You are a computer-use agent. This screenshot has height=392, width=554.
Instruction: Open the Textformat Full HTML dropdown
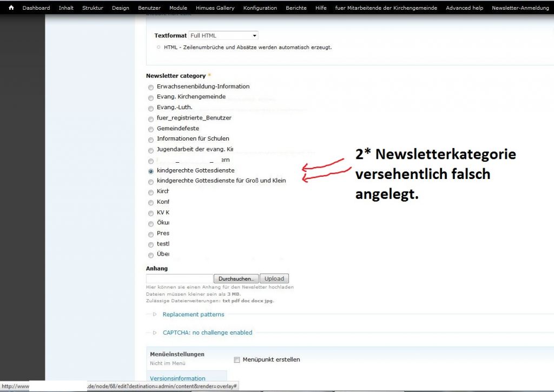[223, 36]
